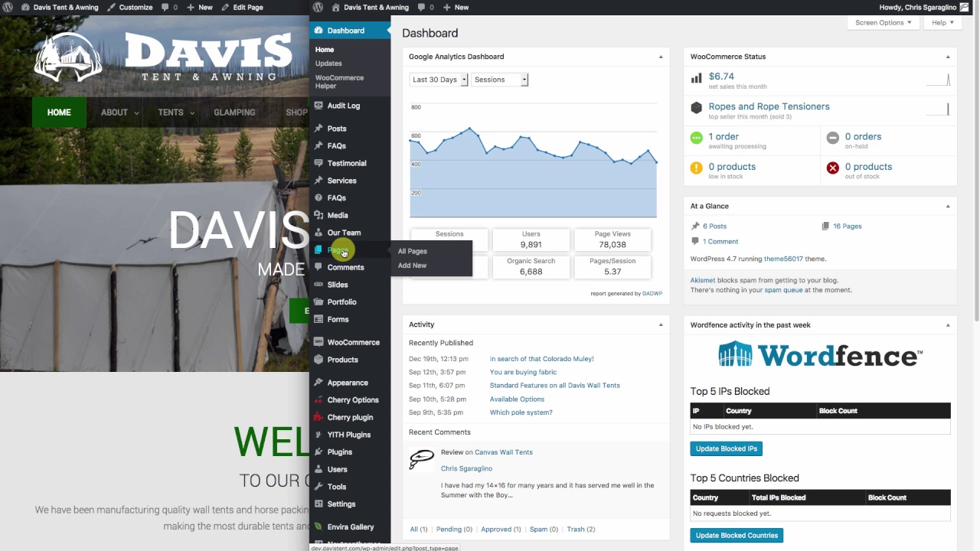Viewport: 980px width, 551px height.
Task: Click Update Blocked Countries button
Action: [x=737, y=535]
